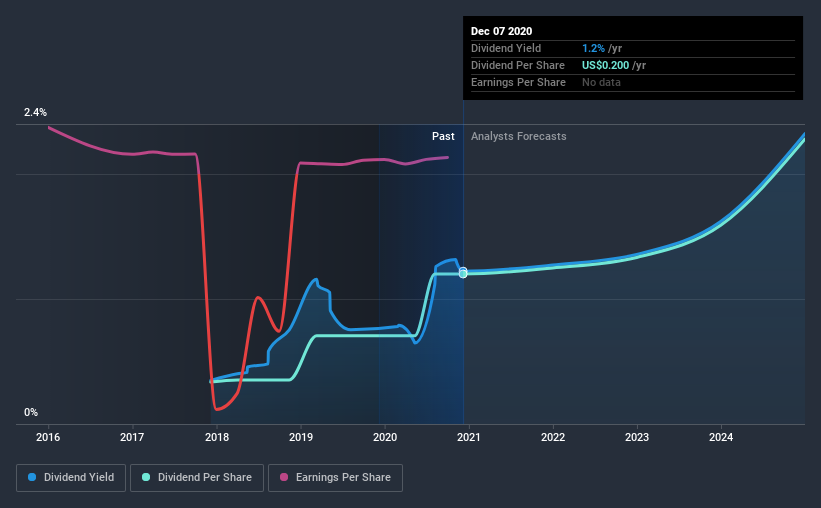Click the 1.2% dividend yield tooltip value

[x=593, y=48]
